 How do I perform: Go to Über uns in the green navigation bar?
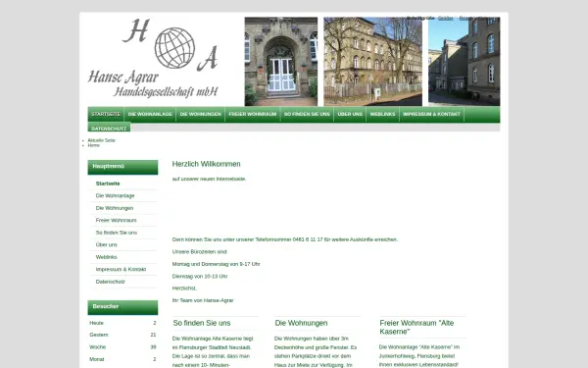point(350,114)
